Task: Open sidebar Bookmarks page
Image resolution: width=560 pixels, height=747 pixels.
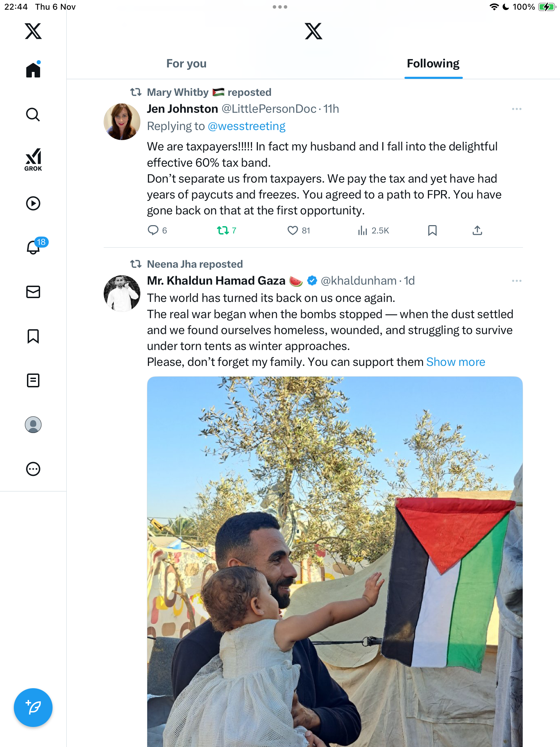Action: [33, 336]
